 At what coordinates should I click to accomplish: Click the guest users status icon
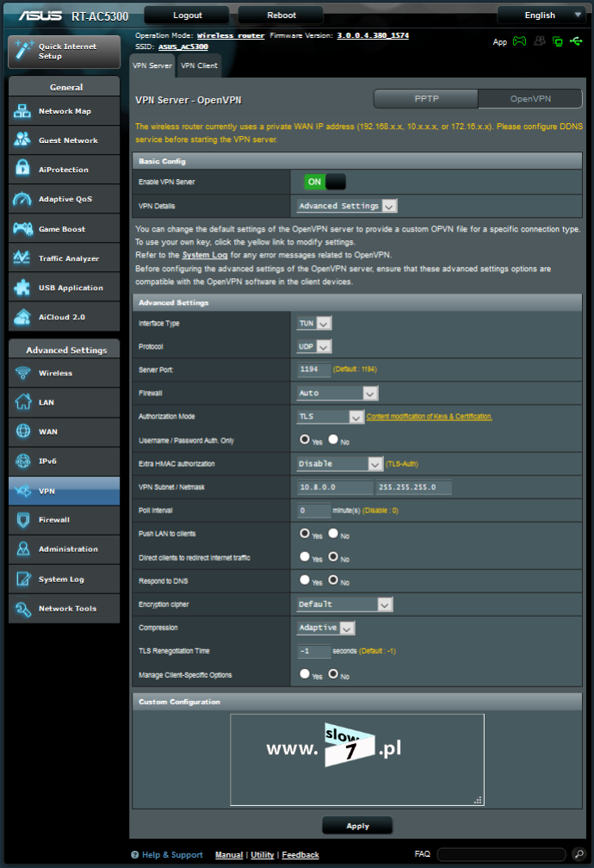tap(539, 41)
